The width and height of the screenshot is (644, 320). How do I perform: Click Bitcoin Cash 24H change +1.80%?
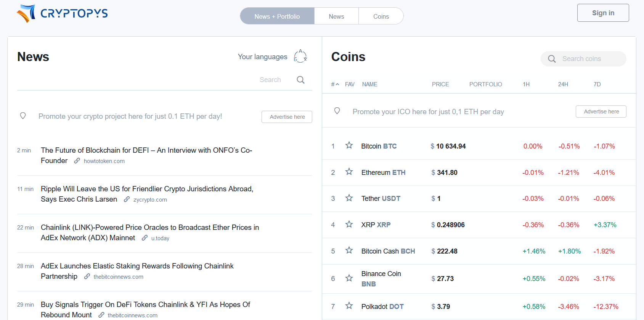tap(569, 251)
